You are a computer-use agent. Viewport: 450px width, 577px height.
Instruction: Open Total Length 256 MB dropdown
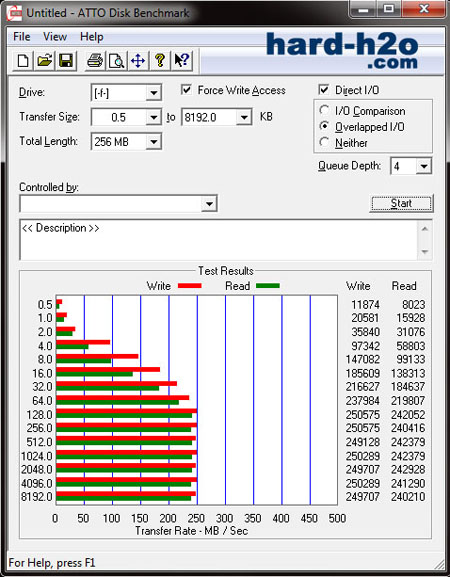click(x=153, y=142)
